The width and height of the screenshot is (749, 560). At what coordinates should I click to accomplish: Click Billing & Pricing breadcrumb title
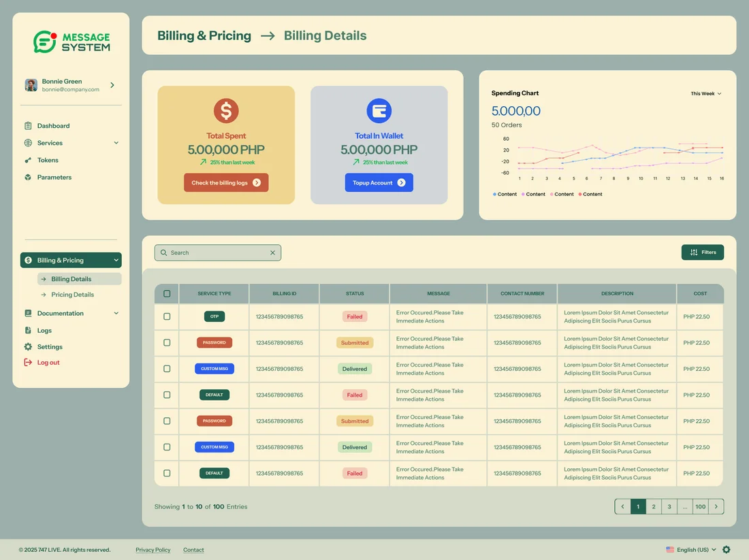[x=204, y=36]
